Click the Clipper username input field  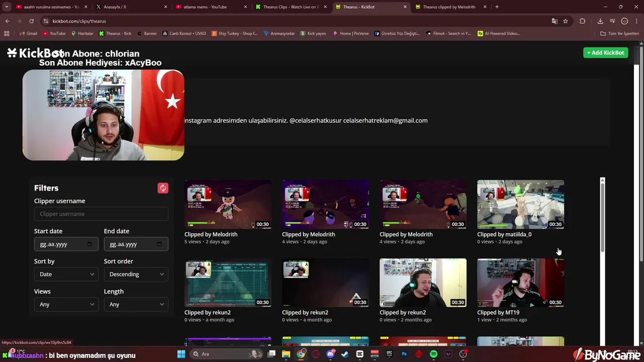tap(101, 214)
